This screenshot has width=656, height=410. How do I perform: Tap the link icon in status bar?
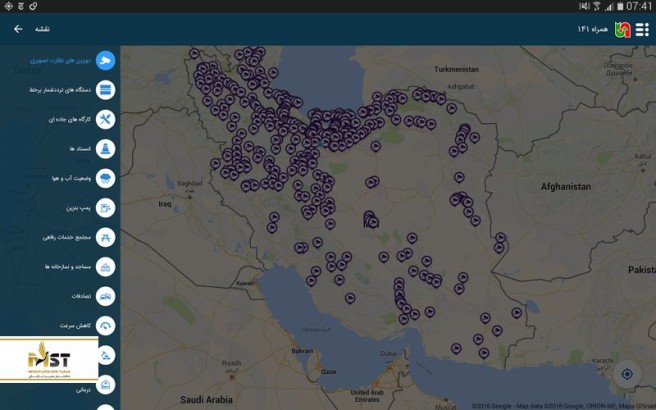tap(33, 6)
